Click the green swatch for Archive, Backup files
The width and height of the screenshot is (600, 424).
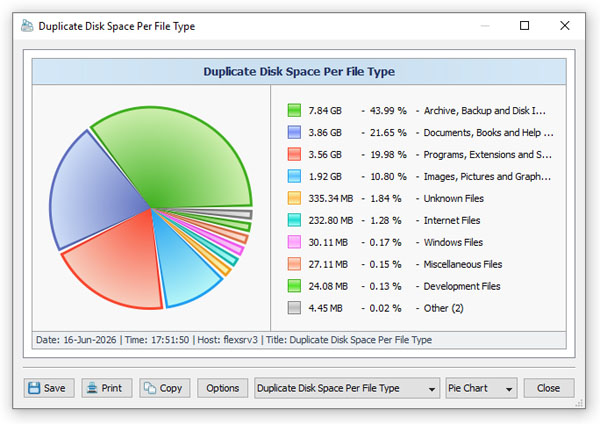294,110
